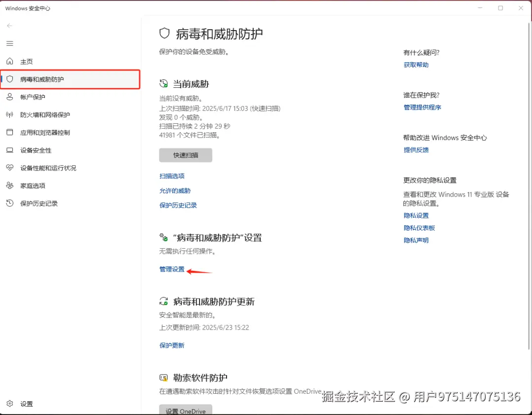The image size is (532, 415).
Task: Click the 病毒和威胁防护 page title
Action: click(x=219, y=34)
